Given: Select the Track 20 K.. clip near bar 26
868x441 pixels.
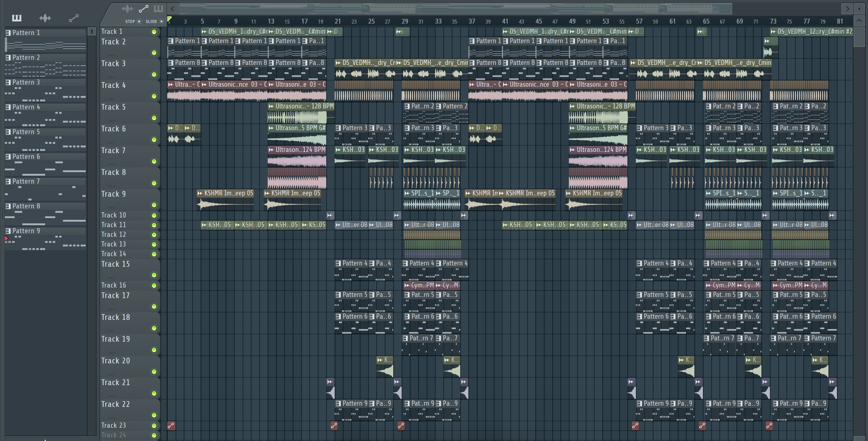Looking at the screenshot, I should (x=385, y=366).
